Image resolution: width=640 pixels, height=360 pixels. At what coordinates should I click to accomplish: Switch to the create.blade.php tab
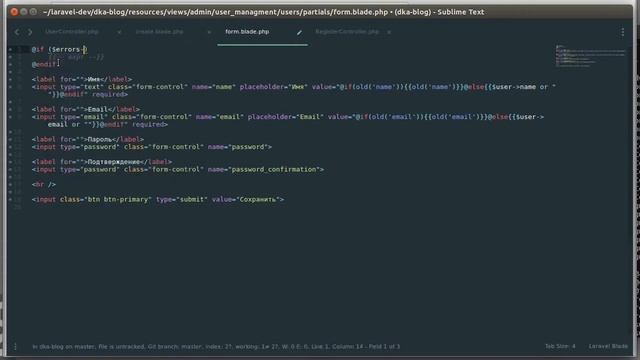pos(160,31)
